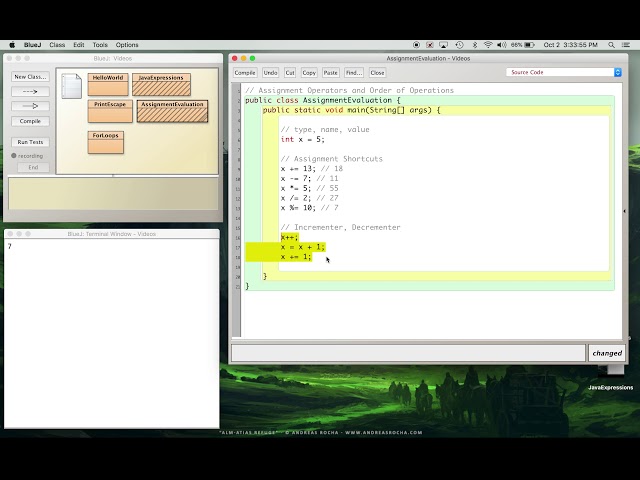
Task: Click the main method declaration line
Action: tap(351, 110)
